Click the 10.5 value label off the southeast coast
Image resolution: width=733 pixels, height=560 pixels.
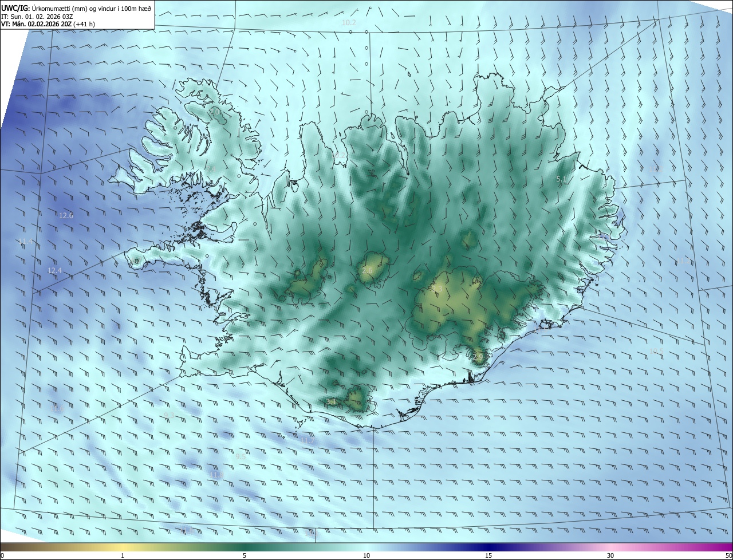656,351
